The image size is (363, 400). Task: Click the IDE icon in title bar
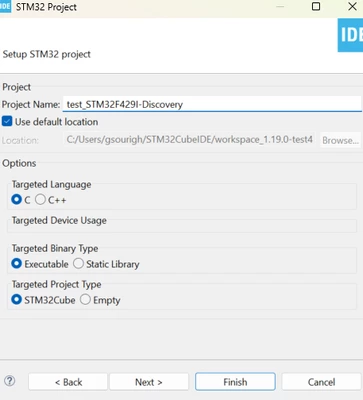tap(5, 6)
